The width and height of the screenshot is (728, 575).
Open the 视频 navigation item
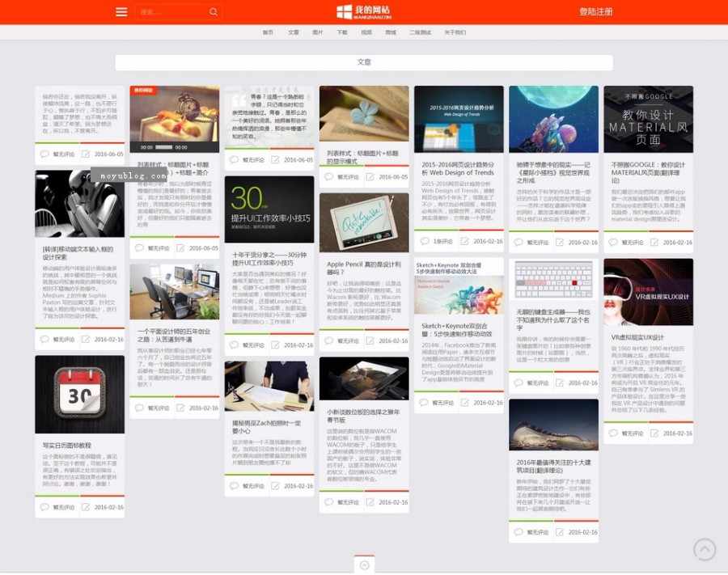pos(366,32)
